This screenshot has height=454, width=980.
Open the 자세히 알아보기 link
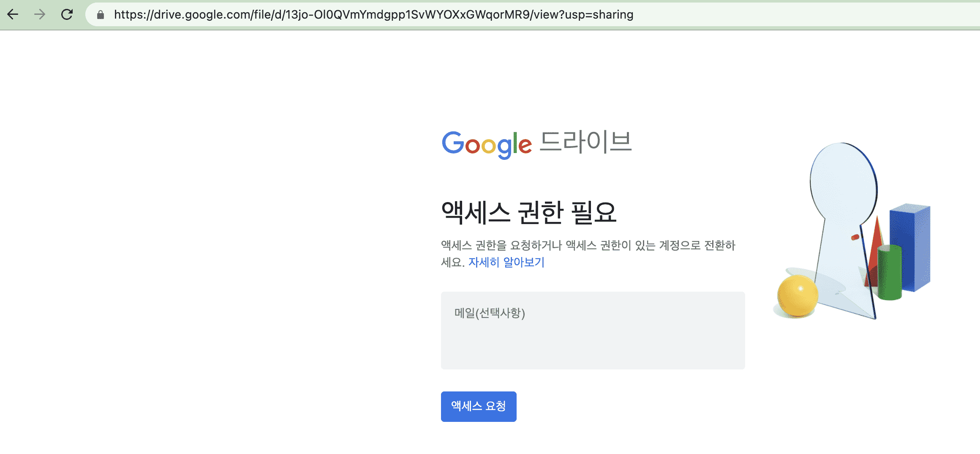[506, 263]
